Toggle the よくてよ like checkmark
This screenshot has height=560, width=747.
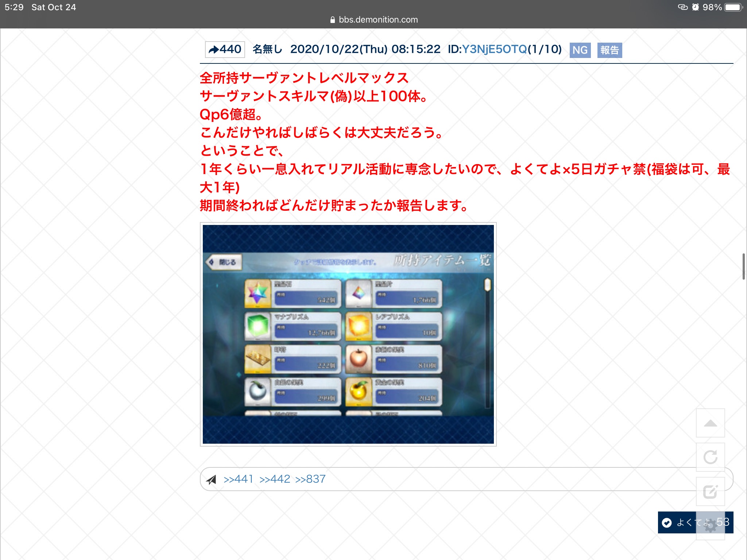(667, 523)
